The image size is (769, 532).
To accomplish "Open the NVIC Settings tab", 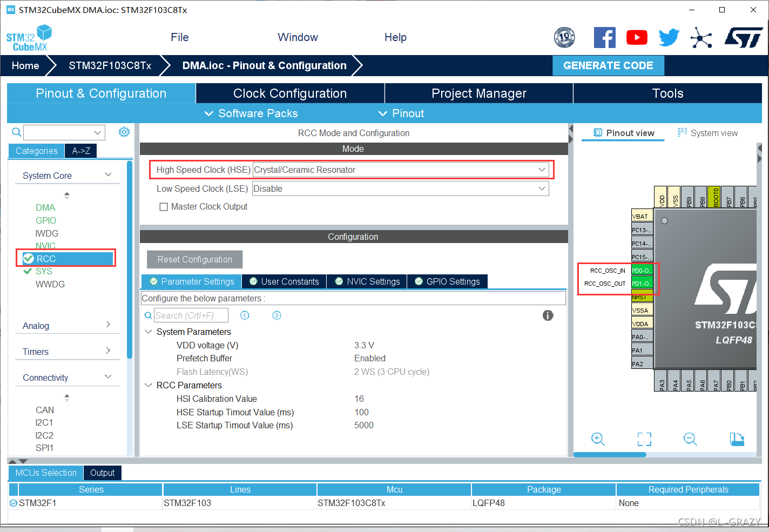I will tap(367, 281).
